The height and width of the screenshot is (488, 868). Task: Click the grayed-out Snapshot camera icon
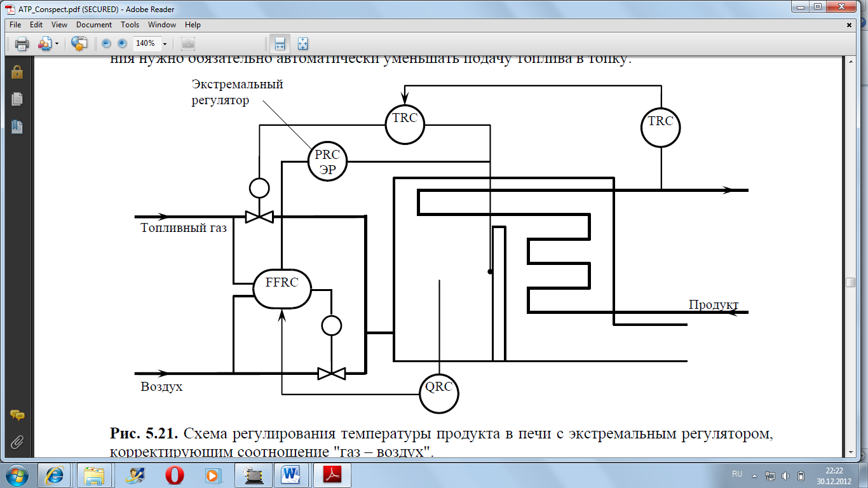point(187,43)
